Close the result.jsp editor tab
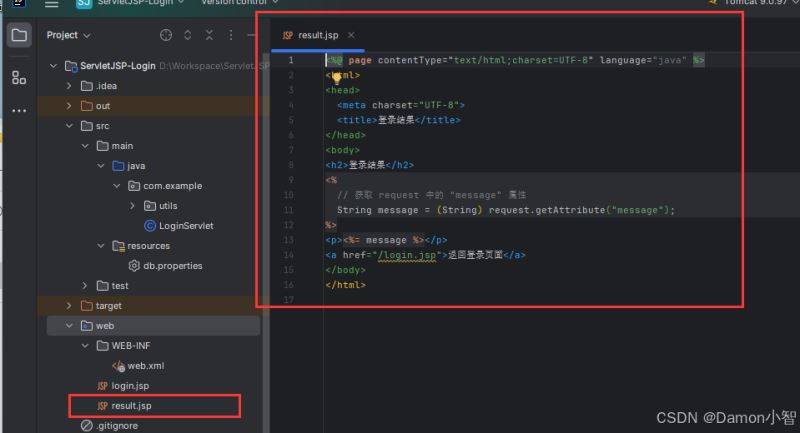 [x=351, y=35]
